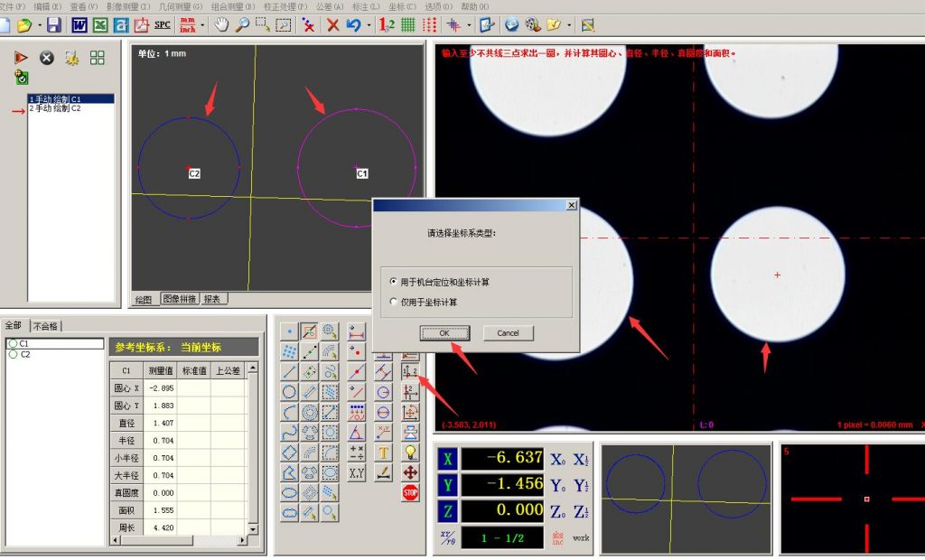
Task: Open dropdown arrow next to undo icon
Action: pyautogui.click(x=368, y=25)
